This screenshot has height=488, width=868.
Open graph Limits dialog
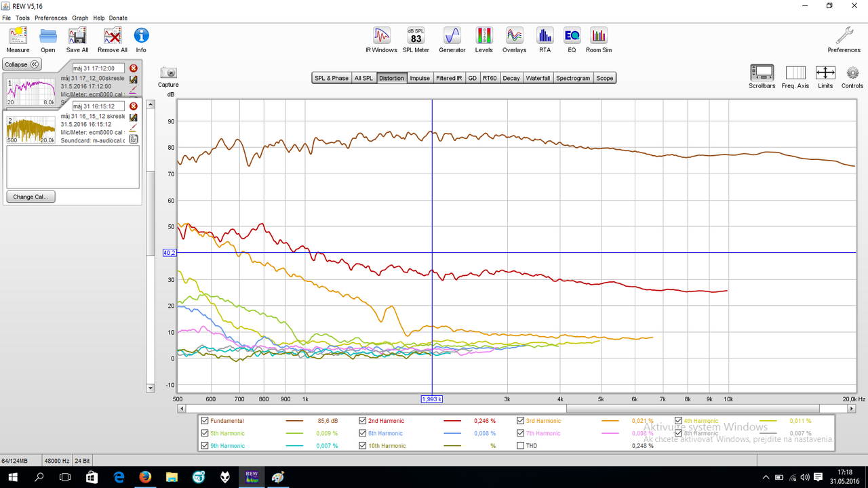tap(825, 77)
